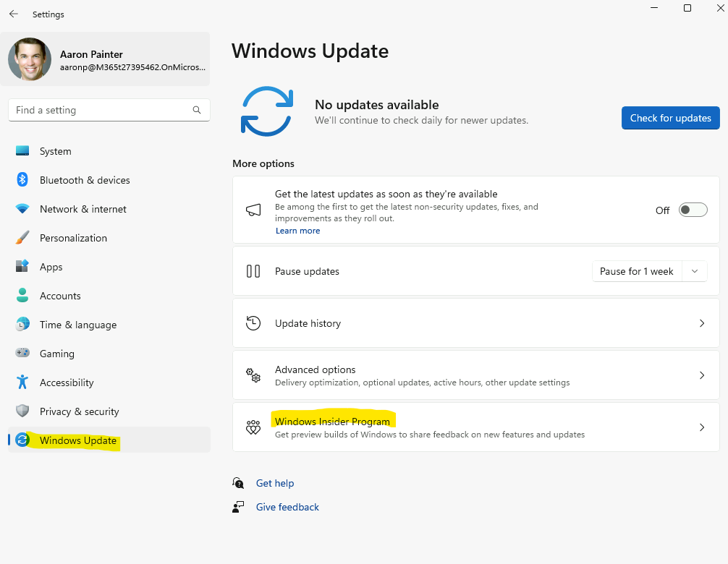This screenshot has height=564, width=728.
Task: Click the megaphone latest updates icon
Action: click(x=253, y=210)
